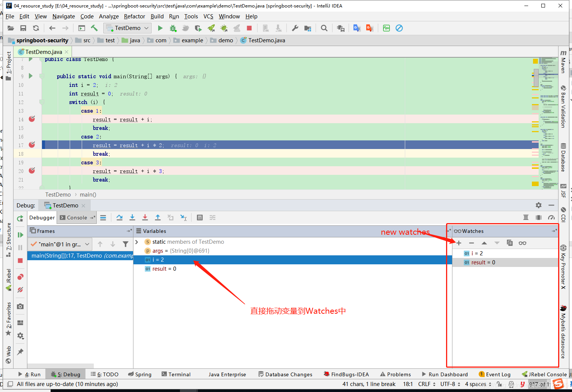Viewport: 572px width, 392px height.
Task: Switch to the Console tab
Action: click(x=77, y=218)
